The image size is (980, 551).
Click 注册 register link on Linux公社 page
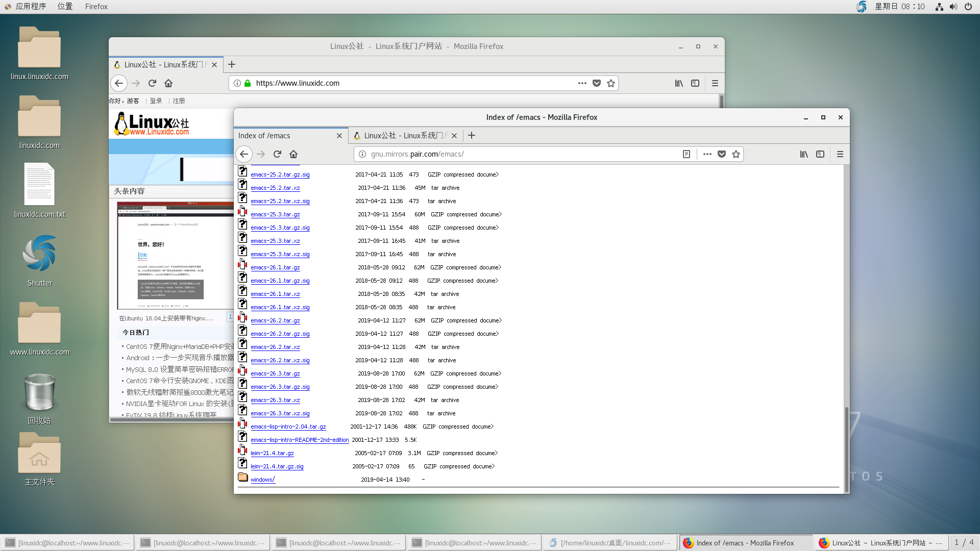[x=179, y=101]
